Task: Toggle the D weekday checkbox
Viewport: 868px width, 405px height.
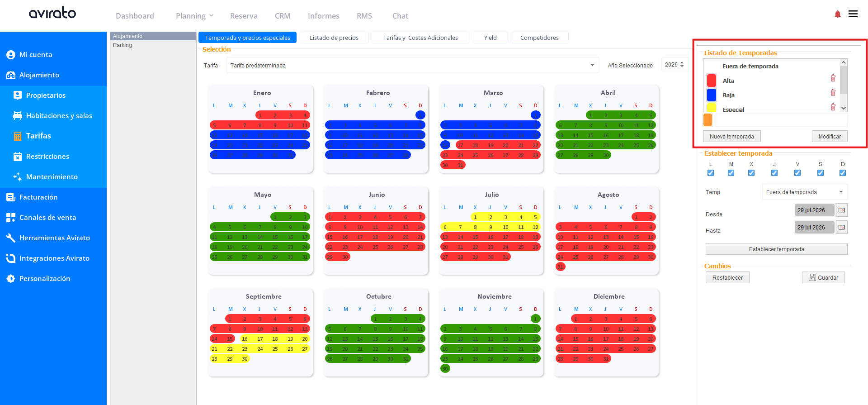Action: click(x=843, y=173)
